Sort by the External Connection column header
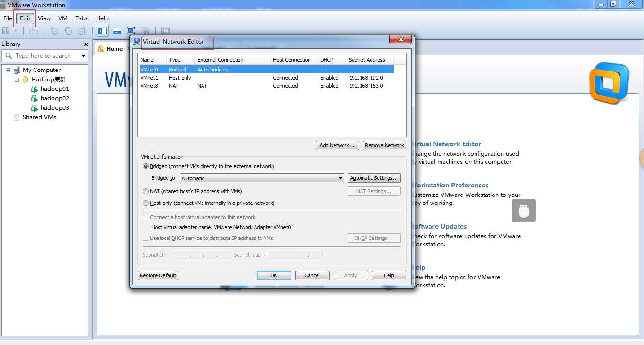 (232, 60)
